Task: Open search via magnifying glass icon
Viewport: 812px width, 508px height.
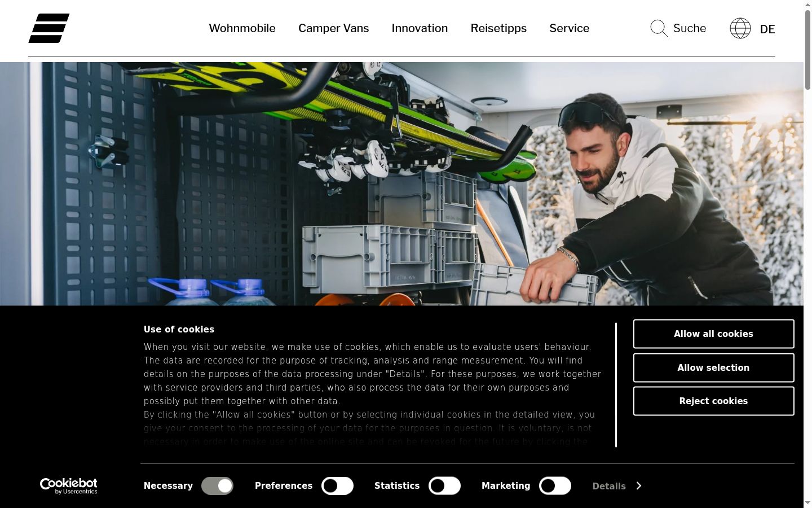Action: click(x=659, y=28)
